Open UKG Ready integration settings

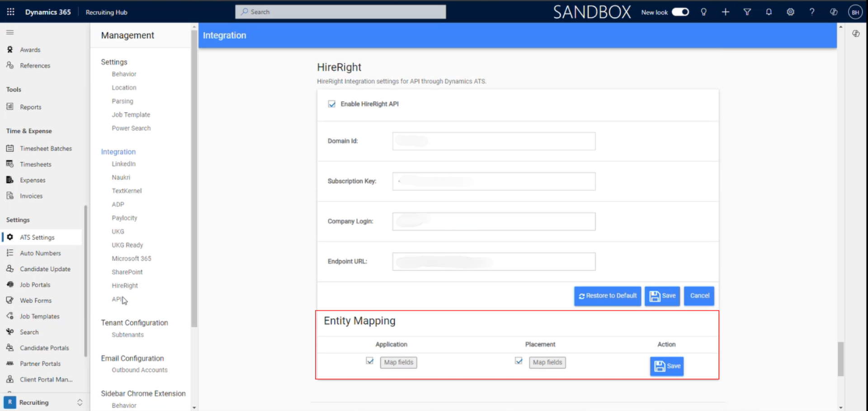[127, 245]
